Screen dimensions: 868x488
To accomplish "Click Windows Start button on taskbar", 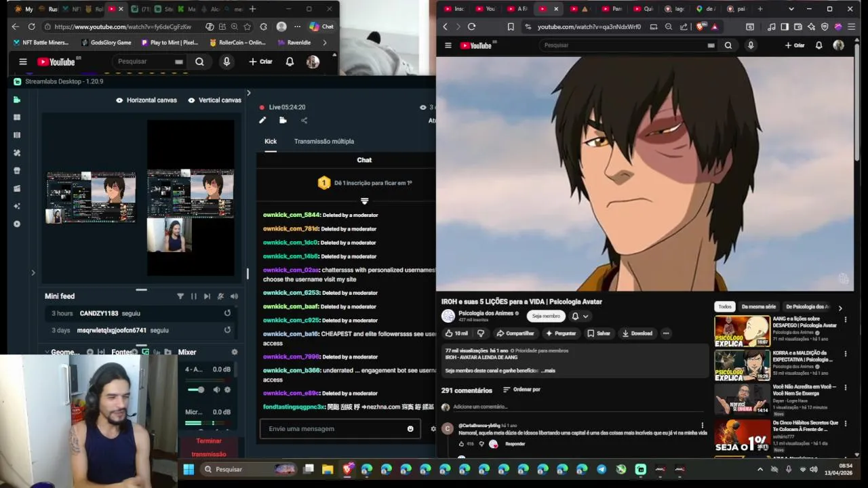I will pos(189,469).
